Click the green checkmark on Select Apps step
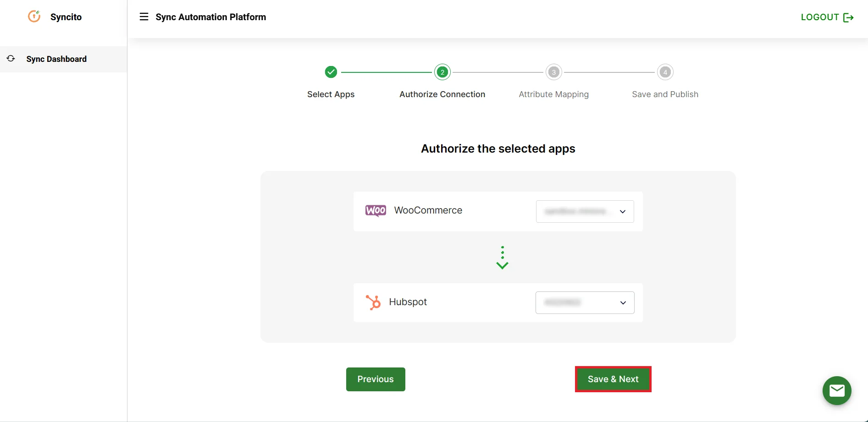Image resolution: width=868 pixels, height=422 pixels. [x=331, y=72]
